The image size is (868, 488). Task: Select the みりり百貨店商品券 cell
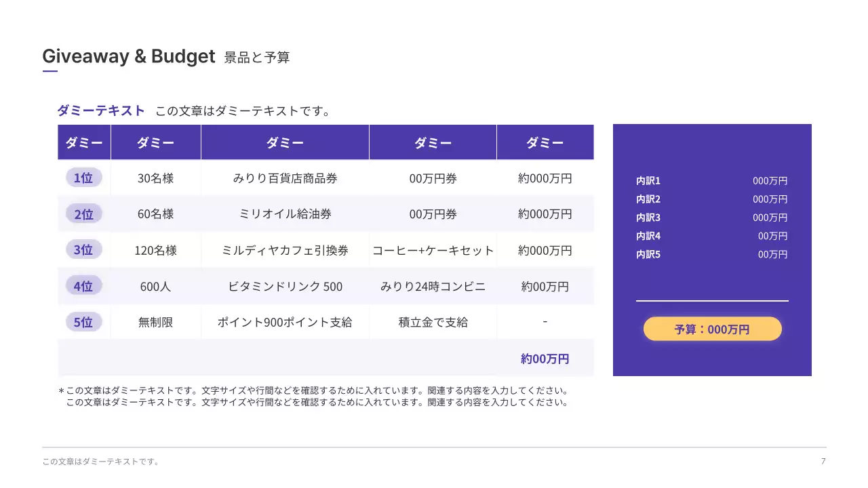(285, 179)
